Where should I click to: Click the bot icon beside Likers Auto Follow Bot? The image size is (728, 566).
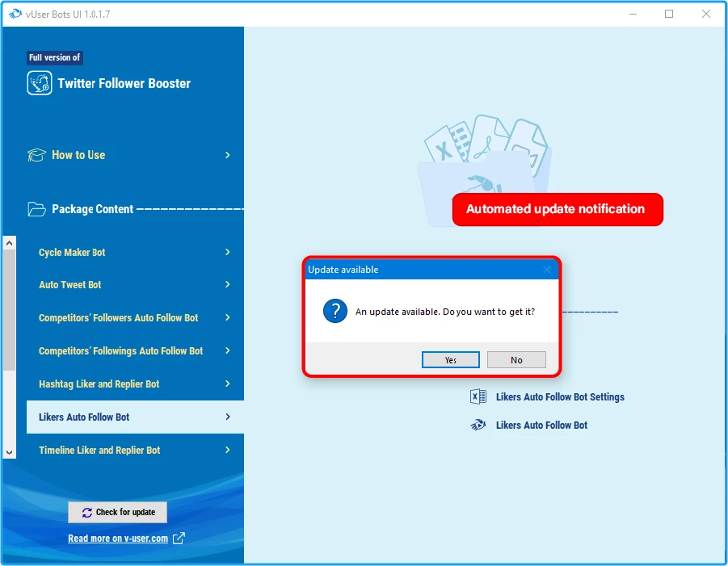click(x=478, y=425)
